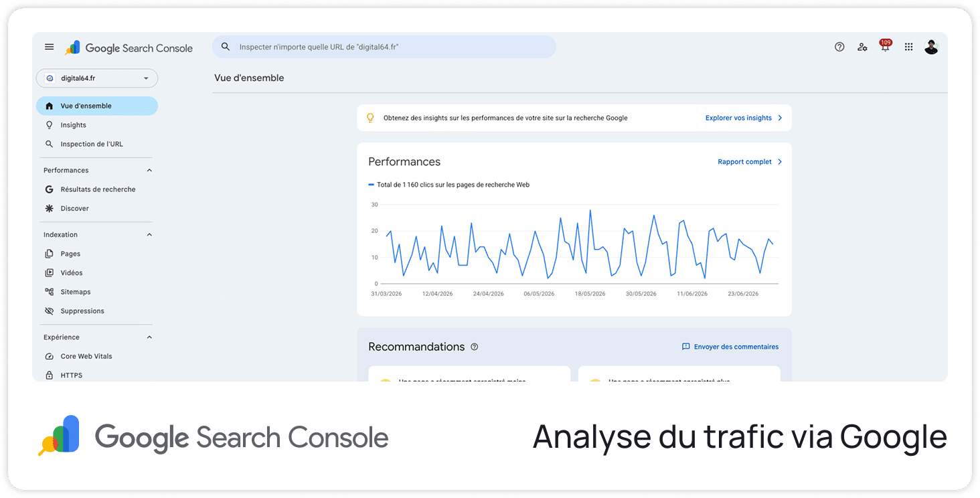Viewport: 980px width, 498px height.
Task: Click Envoyer des commentaires link
Action: 736,347
